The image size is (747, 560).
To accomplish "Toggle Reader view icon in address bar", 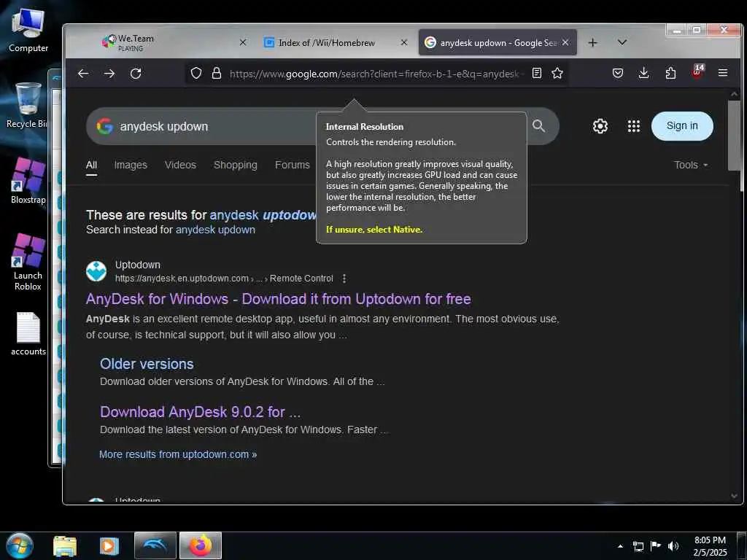I will pos(537,73).
